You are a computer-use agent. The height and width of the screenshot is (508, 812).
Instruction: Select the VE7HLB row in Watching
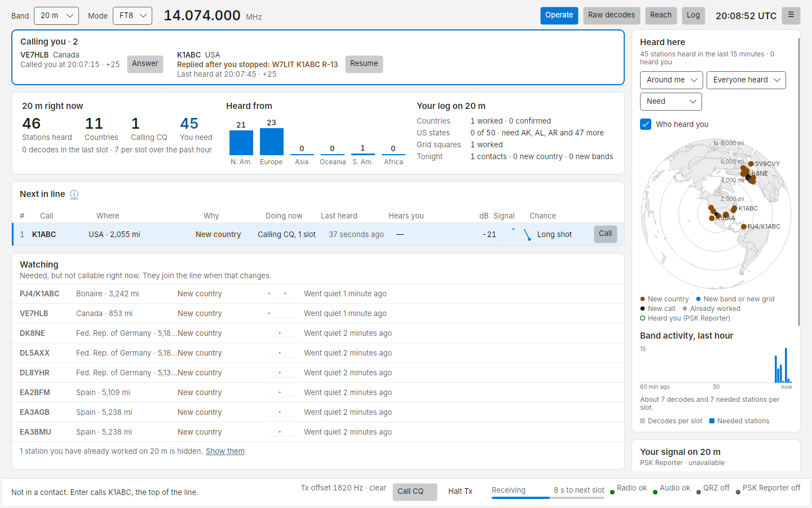tap(318, 313)
